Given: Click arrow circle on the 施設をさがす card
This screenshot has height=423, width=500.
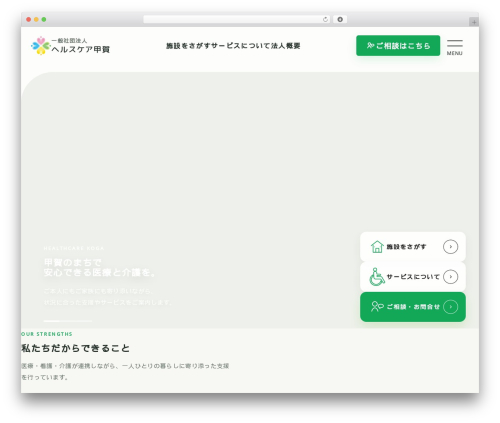Looking at the screenshot, I should click(450, 247).
